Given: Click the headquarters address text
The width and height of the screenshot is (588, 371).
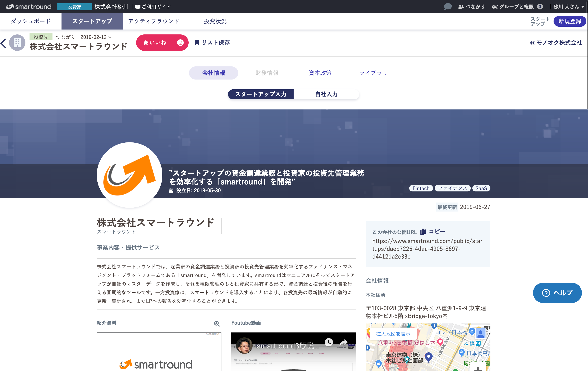Looking at the screenshot, I should (x=426, y=312).
